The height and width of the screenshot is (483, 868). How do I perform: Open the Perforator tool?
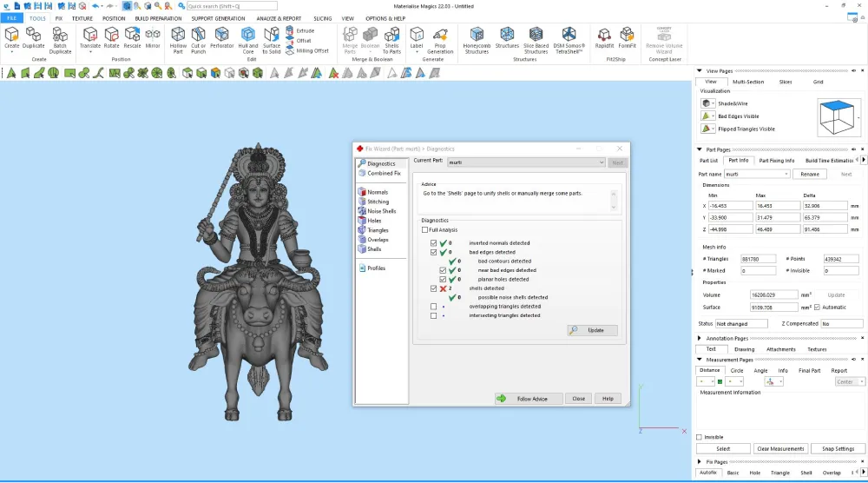pyautogui.click(x=221, y=39)
